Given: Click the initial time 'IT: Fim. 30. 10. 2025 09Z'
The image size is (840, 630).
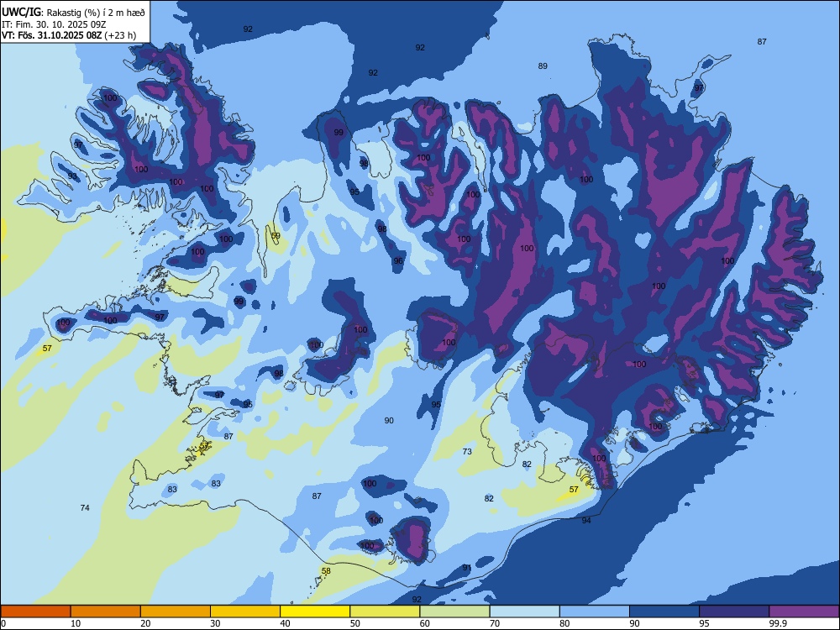Looking at the screenshot, I should tap(55, 24).
